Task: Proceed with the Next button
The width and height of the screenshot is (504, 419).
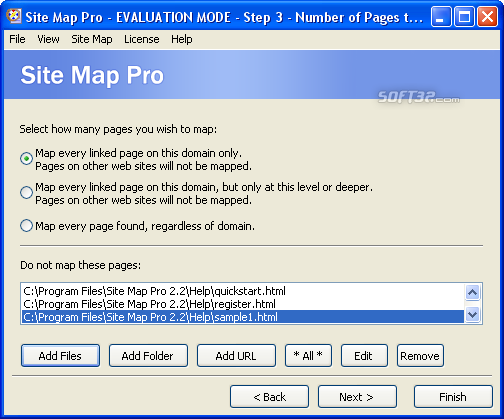Action: [x=357, y=397]
